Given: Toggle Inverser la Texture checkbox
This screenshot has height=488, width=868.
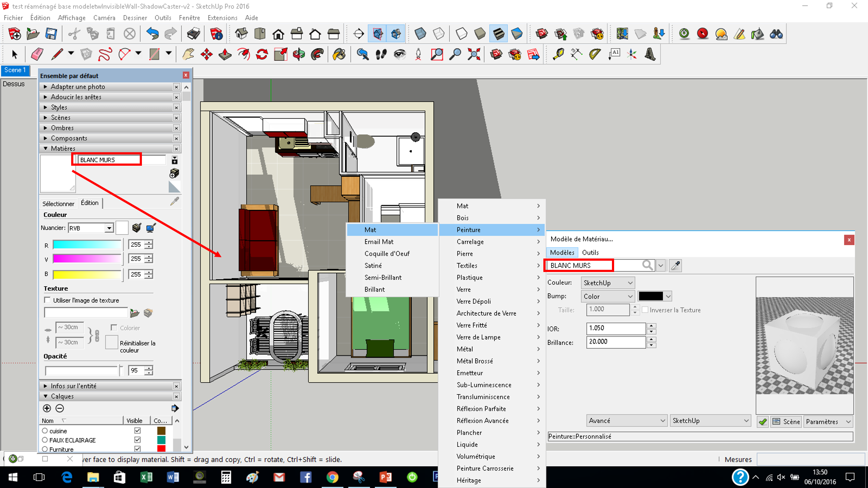Looking at the screenshot, I should (x=645, y=310).
